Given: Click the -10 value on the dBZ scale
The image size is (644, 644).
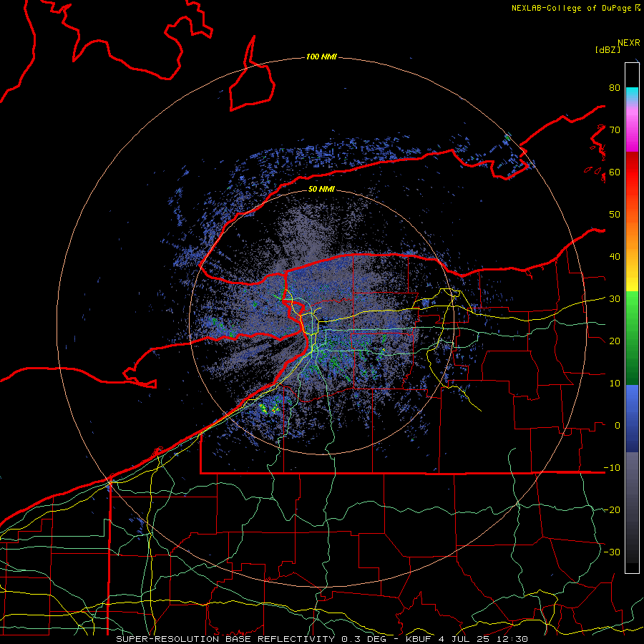Looking at the screenshot, I should pos(612,468).
